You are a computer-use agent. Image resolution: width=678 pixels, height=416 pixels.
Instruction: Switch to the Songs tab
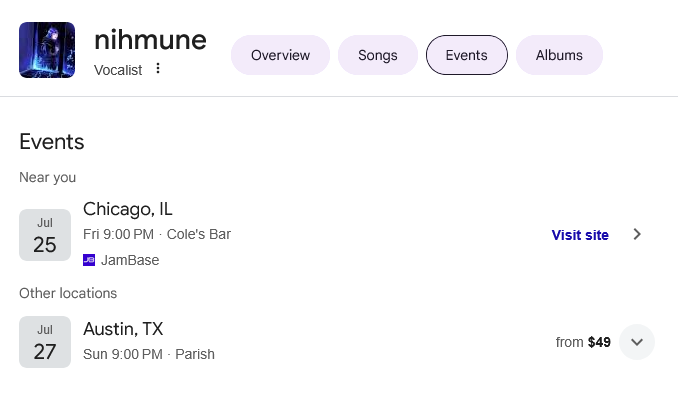(377, 55)
